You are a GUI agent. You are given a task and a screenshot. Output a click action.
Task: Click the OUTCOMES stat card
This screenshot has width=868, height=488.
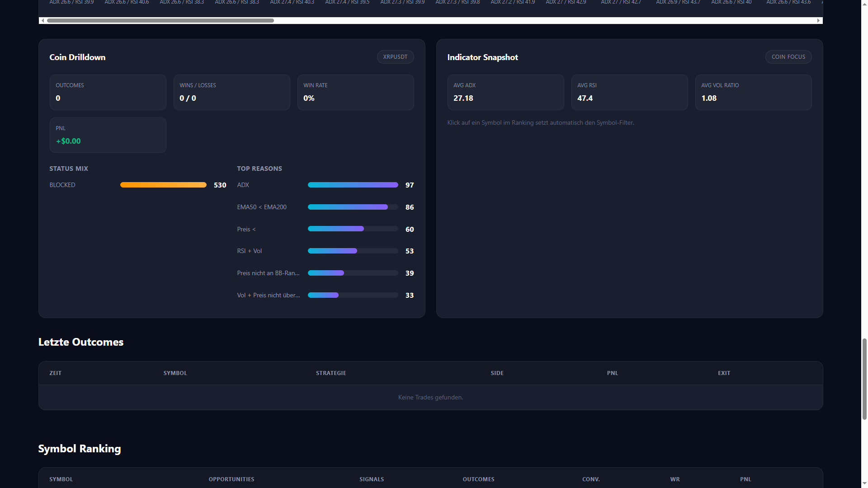coord(108,92)
